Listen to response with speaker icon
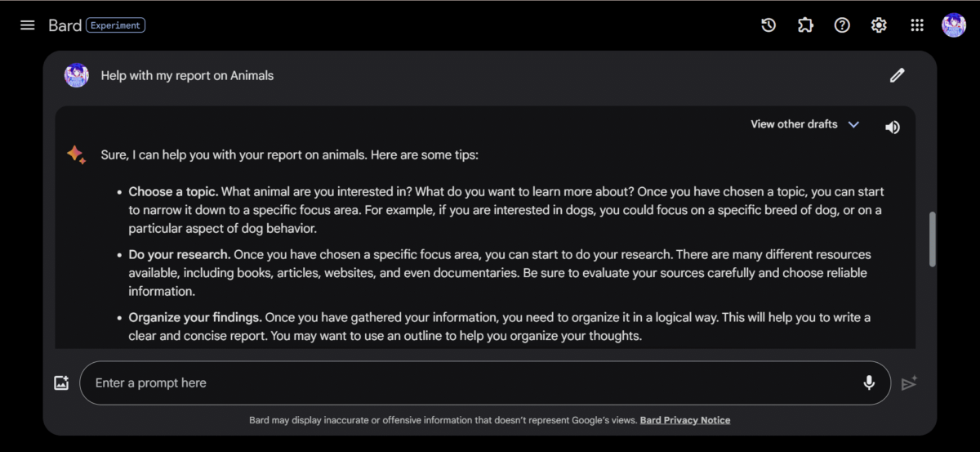This screenshot has width=980, height=452. point(893,127)
